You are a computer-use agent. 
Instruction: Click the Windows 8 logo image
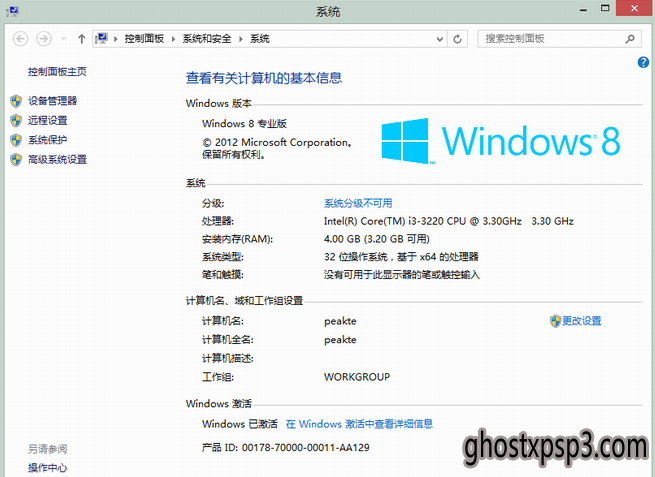click(500, 141)
